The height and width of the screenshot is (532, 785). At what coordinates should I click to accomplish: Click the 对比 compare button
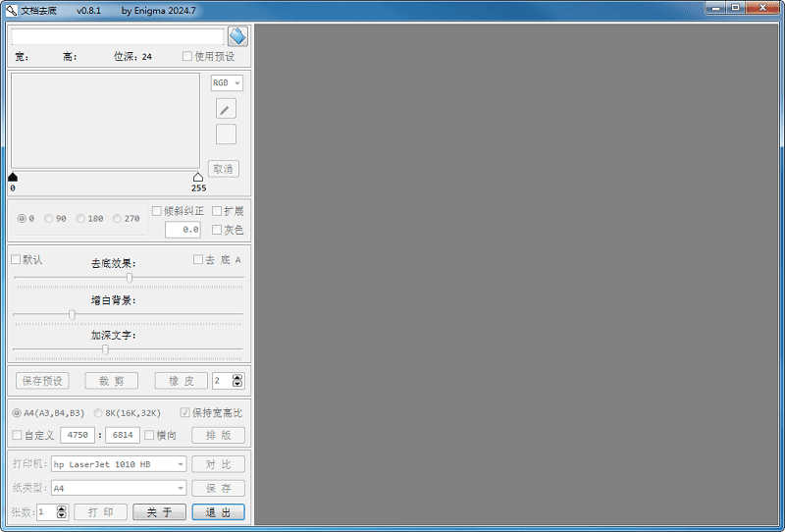coord(218,464)
